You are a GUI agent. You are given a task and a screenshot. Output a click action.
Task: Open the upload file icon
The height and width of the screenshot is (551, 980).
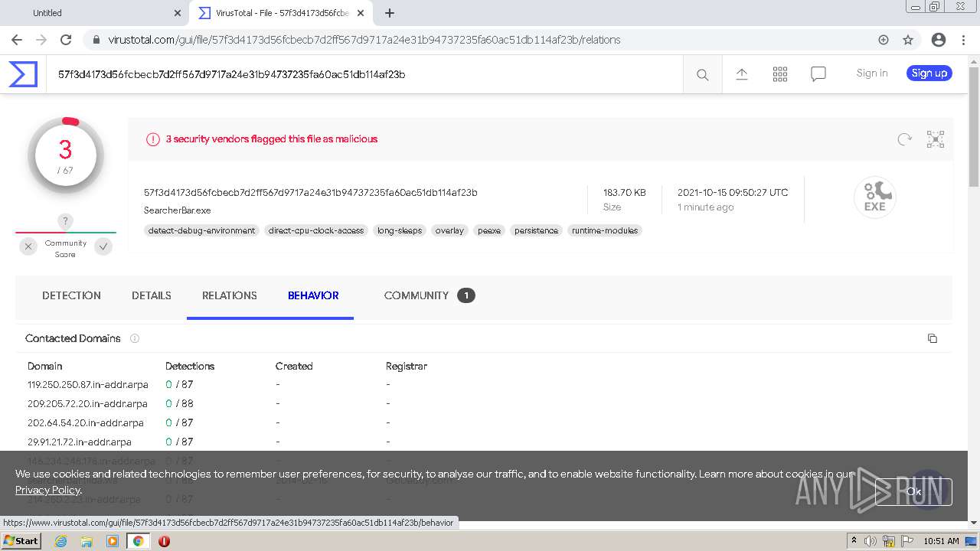tap(742, 74)
